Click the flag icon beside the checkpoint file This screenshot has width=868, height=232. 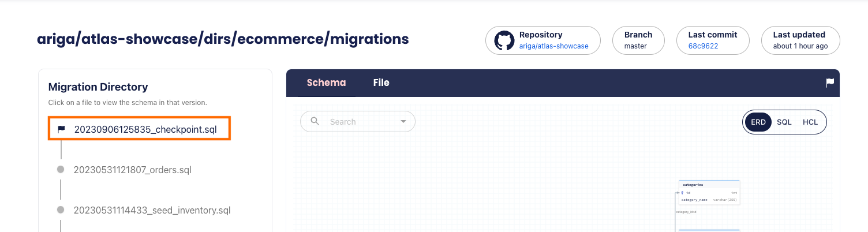pyautogui.click(x=61, y=129)
